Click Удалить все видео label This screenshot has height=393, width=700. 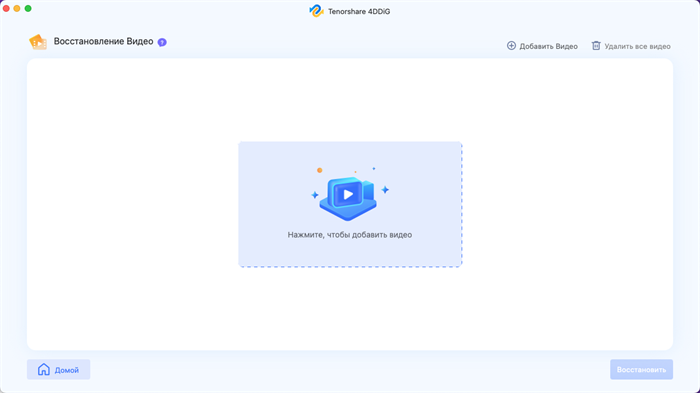(637, 46)
